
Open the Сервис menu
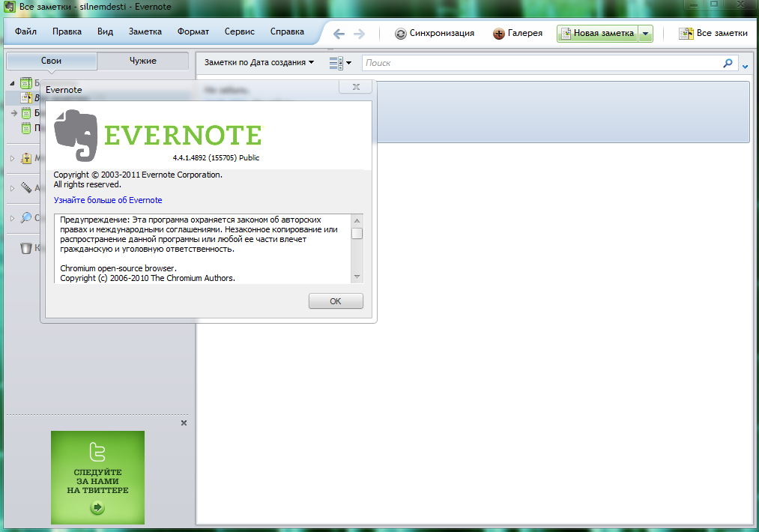[x=240, y=31]
